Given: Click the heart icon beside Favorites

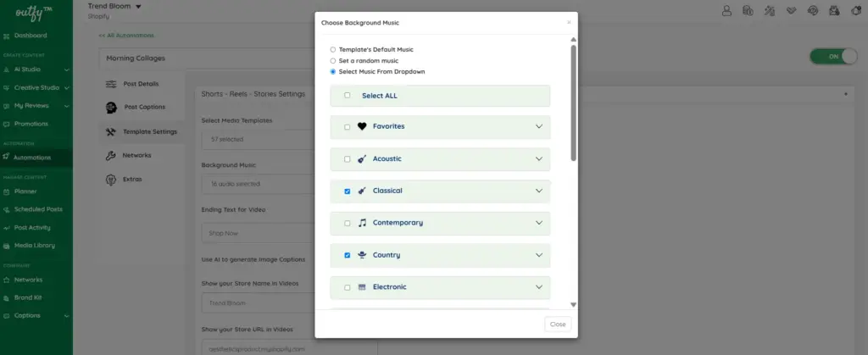Looking at the screenshot, I should pos(362,126).
